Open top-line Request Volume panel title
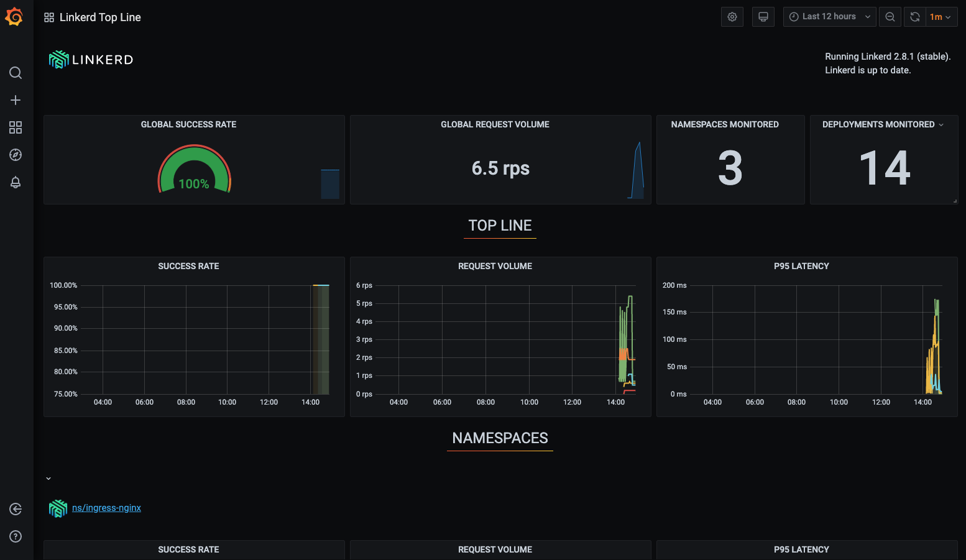 pyautogui.click(x=495, y=266)
